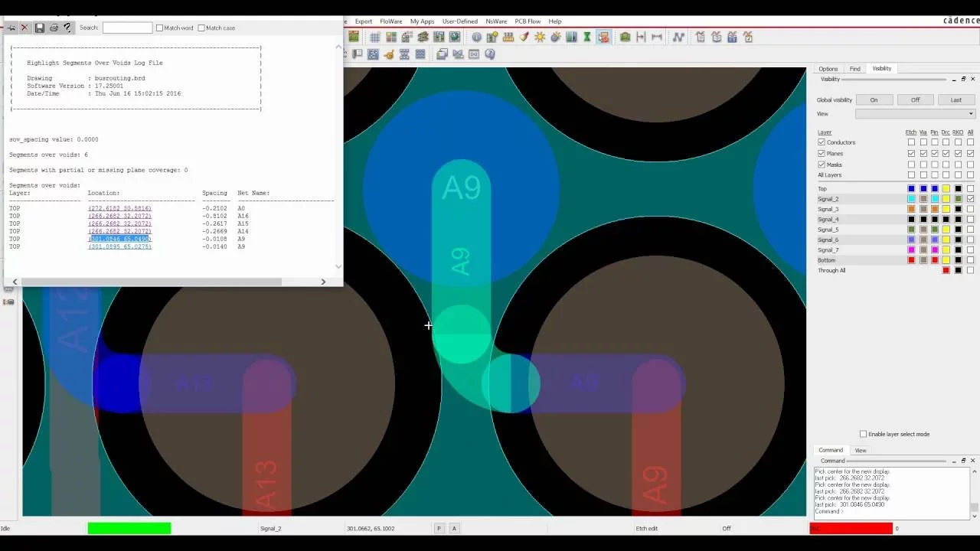This screenshot has width=980, height=551.
Task: Click the orange satellite icon in second toolbar row
Action: click(389, 54)
